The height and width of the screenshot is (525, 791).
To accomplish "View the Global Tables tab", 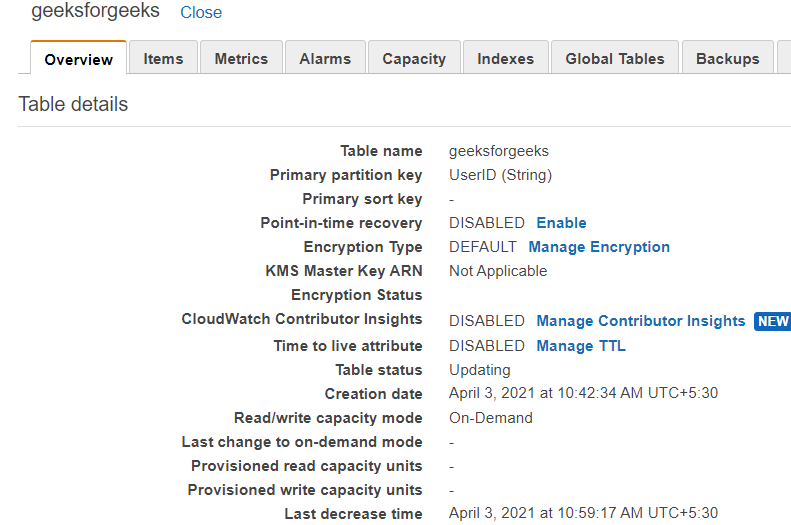I will pos(615,59).
